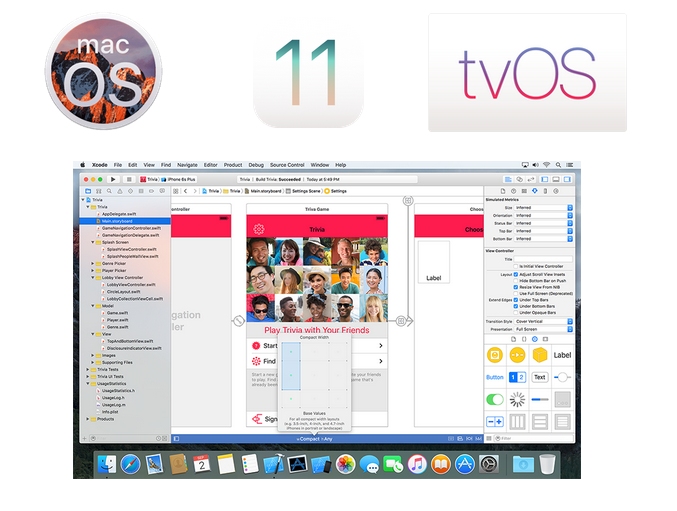Open the File inspector icon
Screen dimensions: 677x511
[503, 191]
